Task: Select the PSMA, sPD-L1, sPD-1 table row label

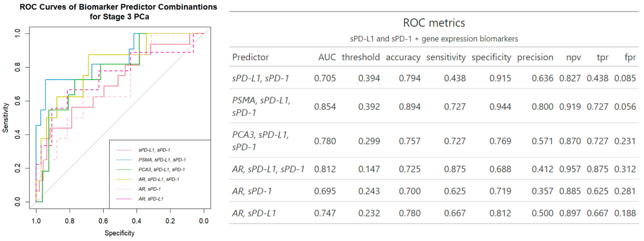Action: click(x=261, y=106)
